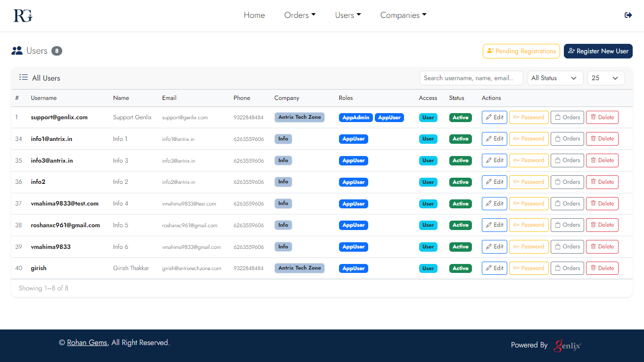
Task: Open the 25 page size dropdown
Action: point(606,78)
